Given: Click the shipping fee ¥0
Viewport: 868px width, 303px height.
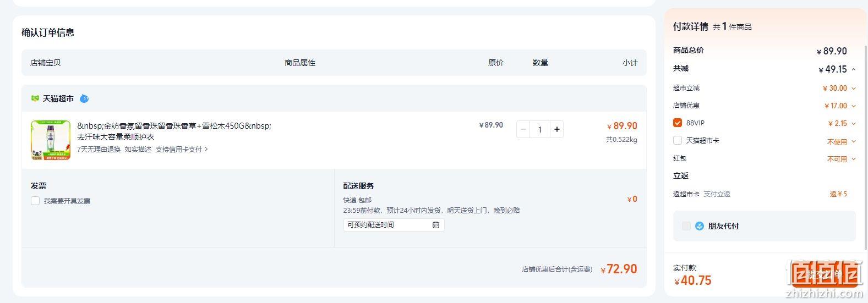Looking at the screenshot, I should [632, 199].
